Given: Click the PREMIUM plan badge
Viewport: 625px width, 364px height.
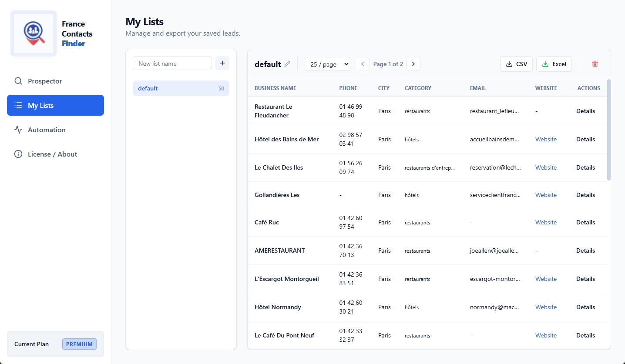Looking at the screenshot, I should pos(79,344).
